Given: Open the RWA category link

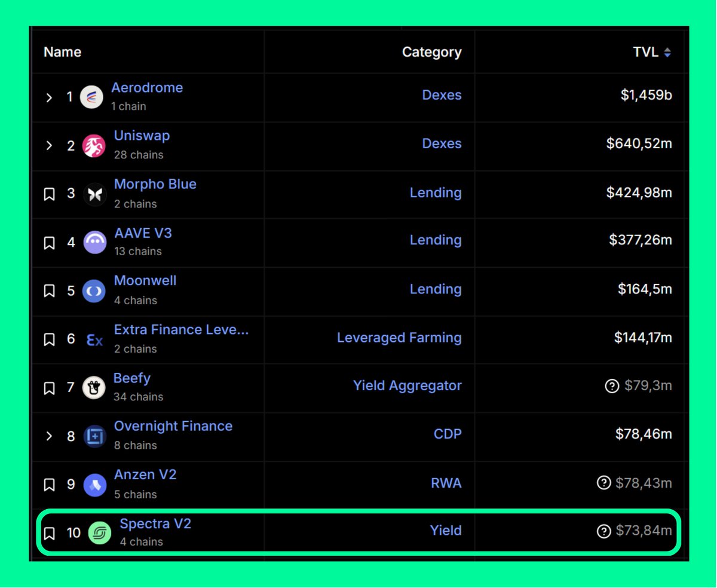Looking at the screenshot, I should click(446, 483).
